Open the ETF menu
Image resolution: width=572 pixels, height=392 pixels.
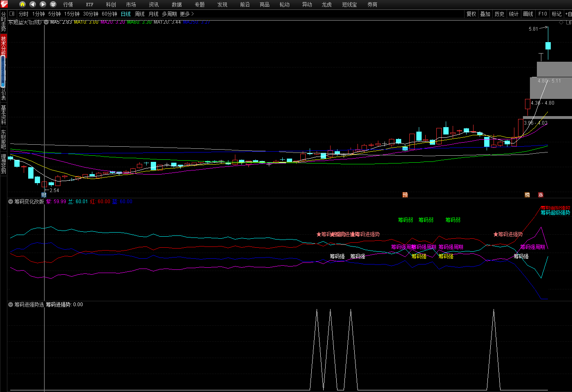(x=89, y=4)
